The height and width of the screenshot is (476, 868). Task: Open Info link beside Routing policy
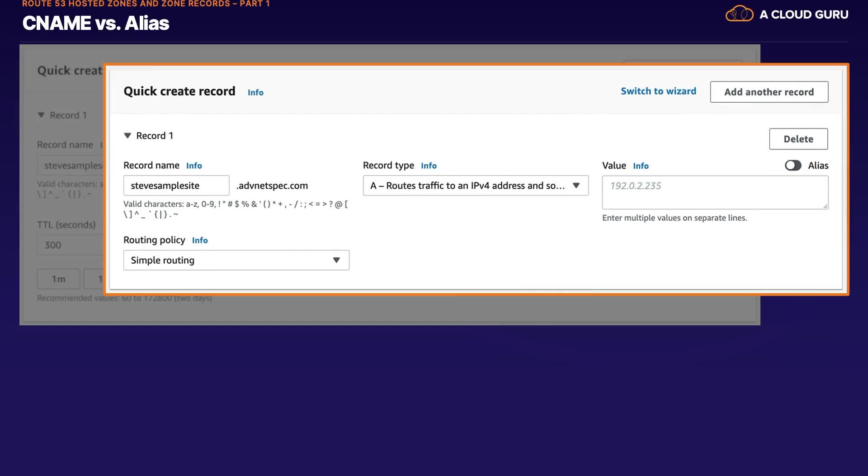[x=200, y=240]
